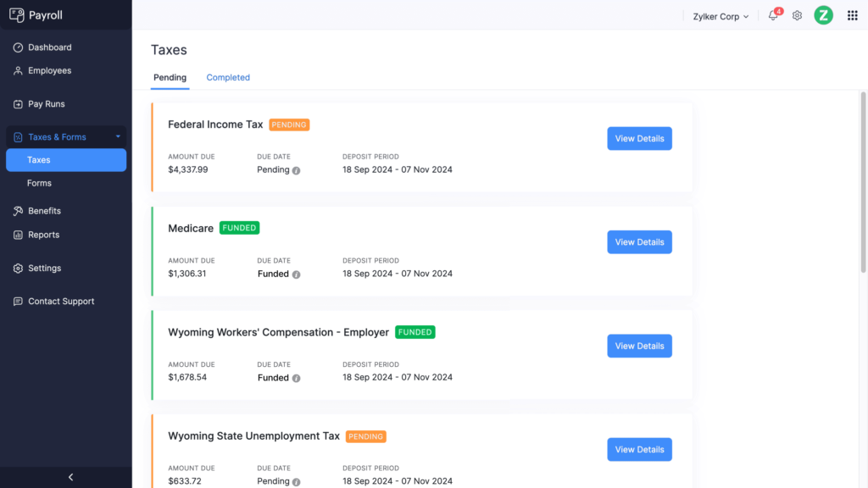The image size is (868, 488).
Task: Click the Payroll logo
Action: pyautogui.click(x=38, y=14)
